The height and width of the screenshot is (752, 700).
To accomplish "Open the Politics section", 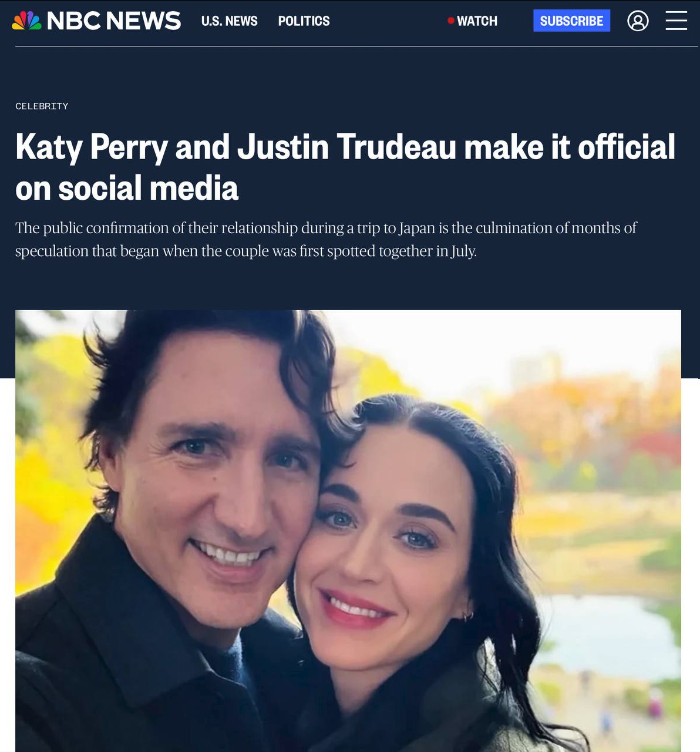I will coord(304,21).
